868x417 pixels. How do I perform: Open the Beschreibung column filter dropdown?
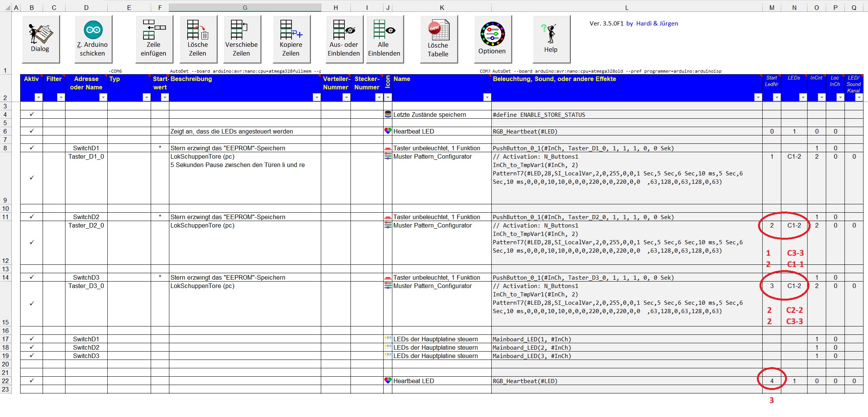(317, 97)
